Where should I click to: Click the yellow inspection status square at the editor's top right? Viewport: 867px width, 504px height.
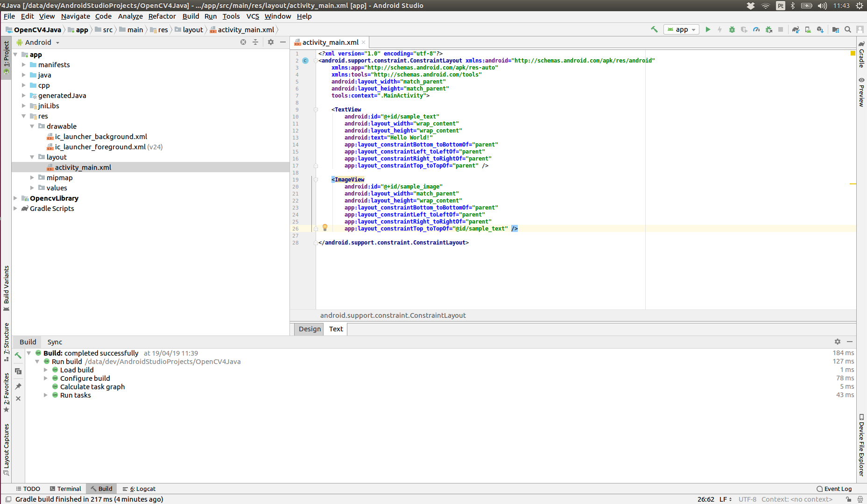pyautogui.click(x=853, y=54)
